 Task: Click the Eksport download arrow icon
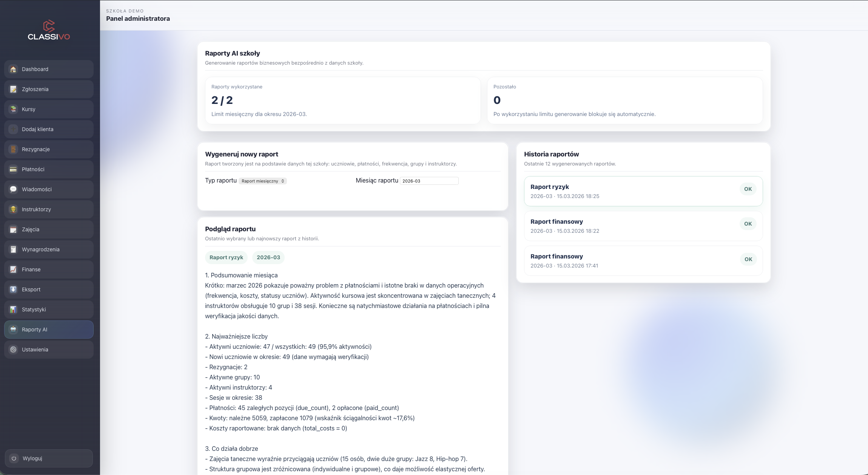coord(13,289)
